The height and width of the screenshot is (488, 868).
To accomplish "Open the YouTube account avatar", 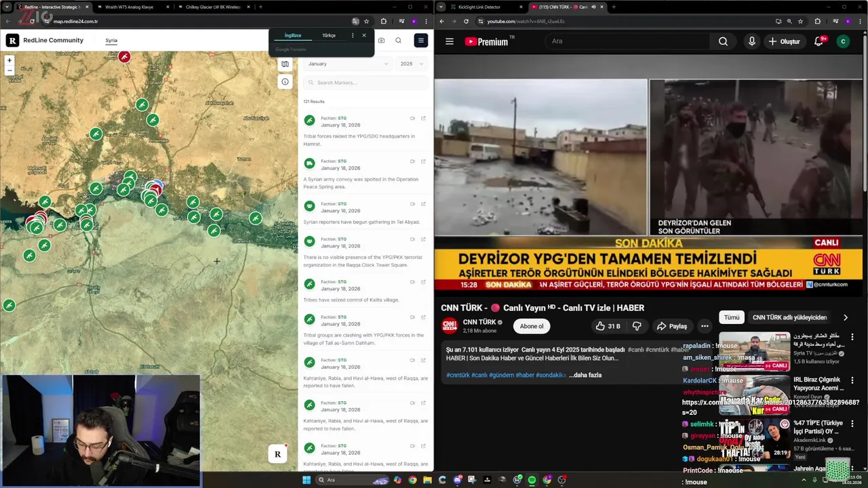I will 843,41.
